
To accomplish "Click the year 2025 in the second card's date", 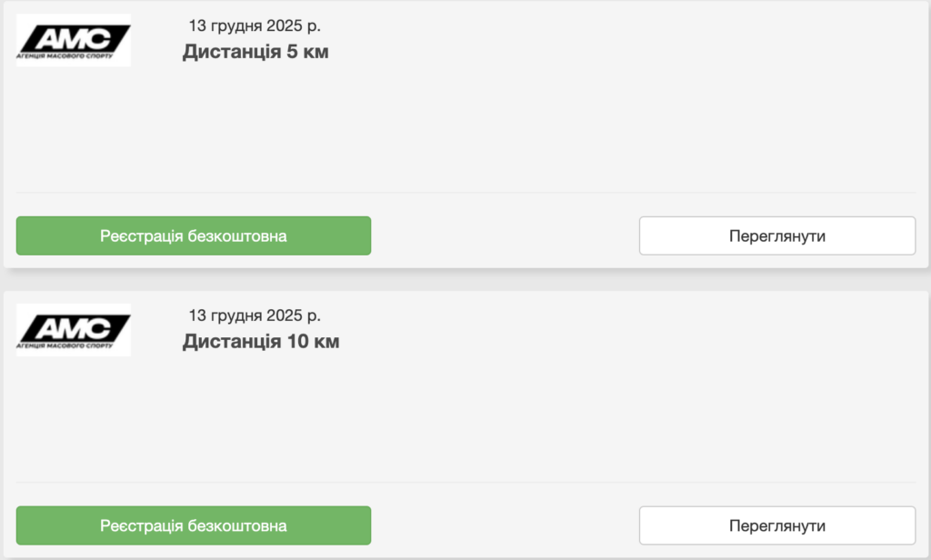I will tap(285, 315).
